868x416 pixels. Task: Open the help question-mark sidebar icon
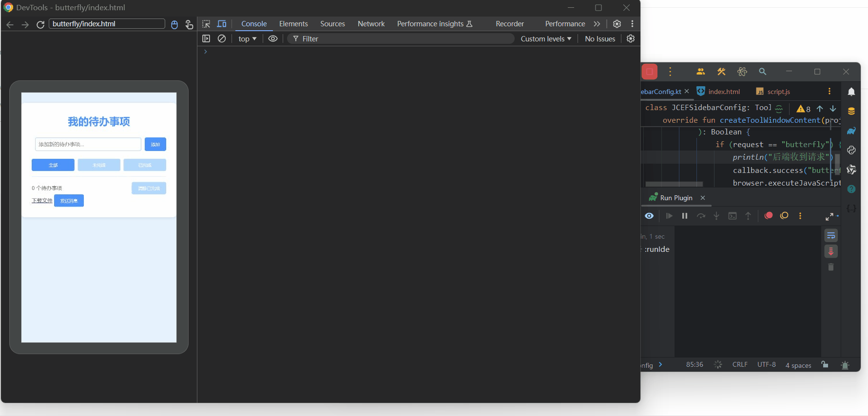[x=851, y=189]
